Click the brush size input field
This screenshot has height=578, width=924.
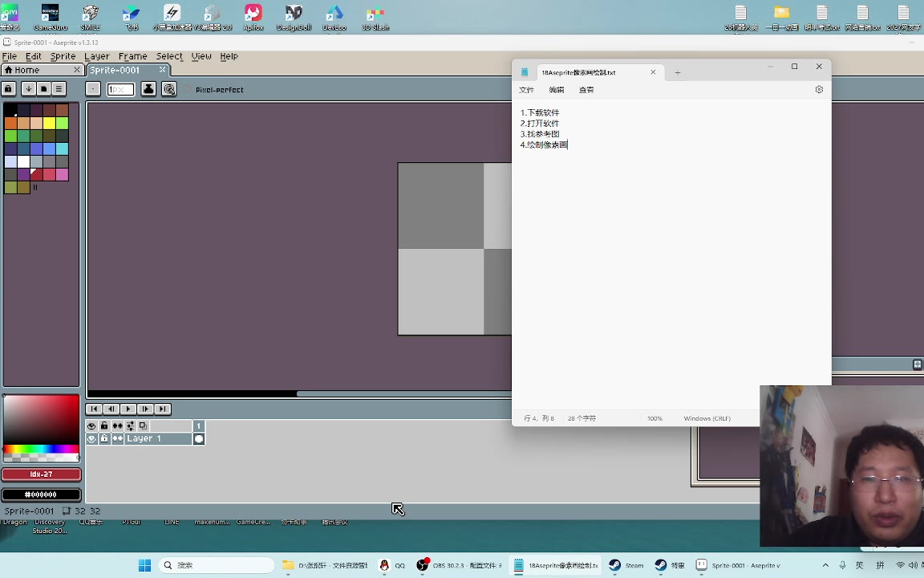(x=120, y=89)
